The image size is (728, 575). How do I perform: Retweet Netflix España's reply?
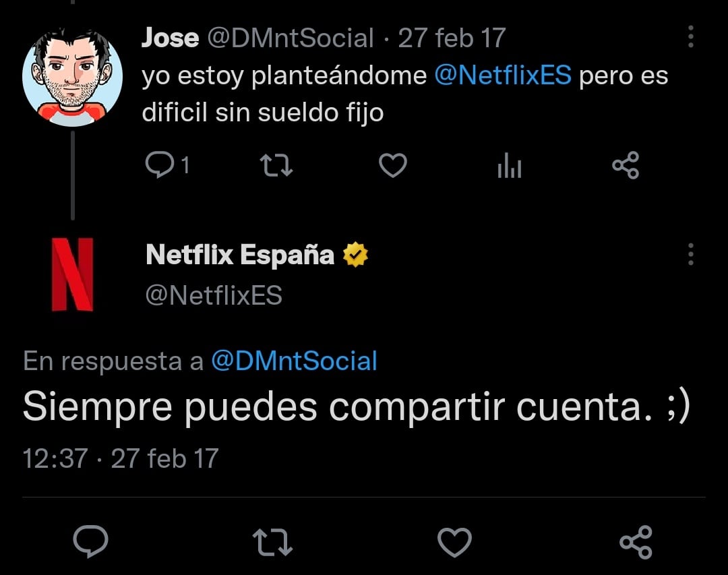click(272, 541)
